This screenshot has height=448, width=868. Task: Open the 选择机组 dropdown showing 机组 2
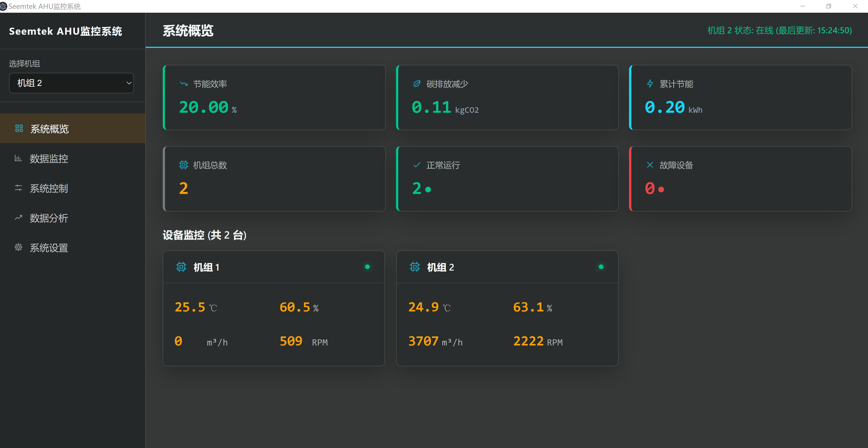(71, 83)
